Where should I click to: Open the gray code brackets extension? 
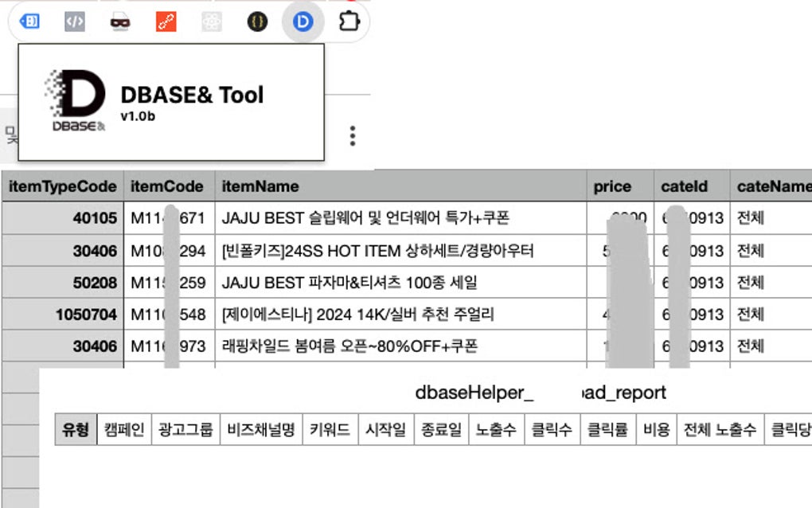point(75,21)
